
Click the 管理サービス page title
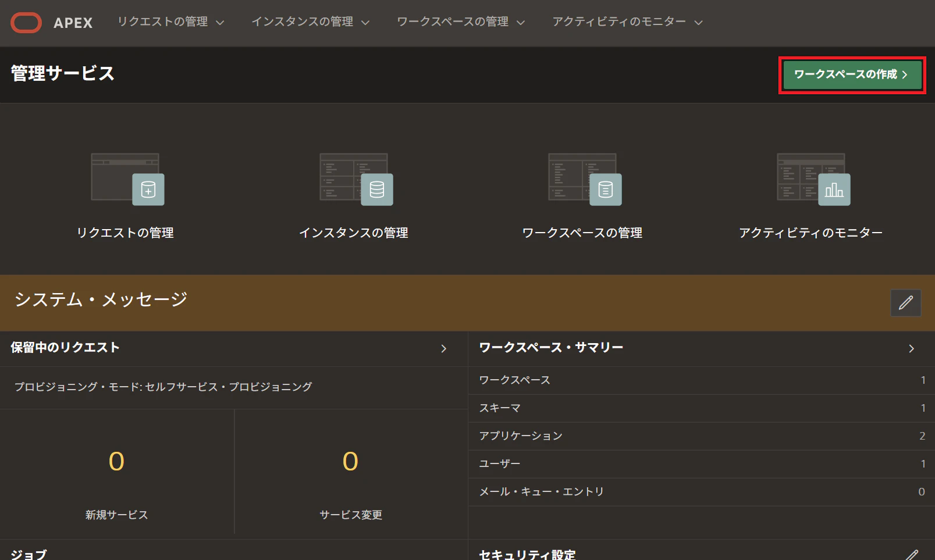(x=63, y=73)
